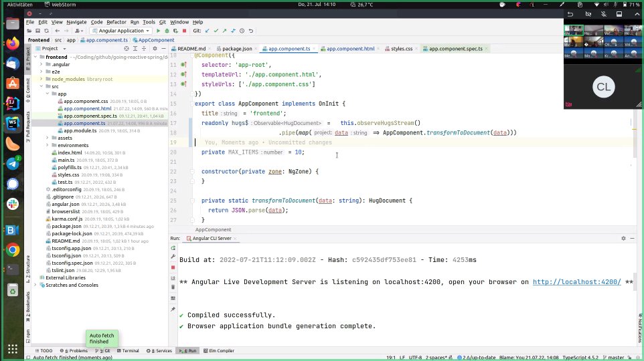The image size is (644, 361).
Task: Click the Save All toolbar icon
Action: (37, 31)
